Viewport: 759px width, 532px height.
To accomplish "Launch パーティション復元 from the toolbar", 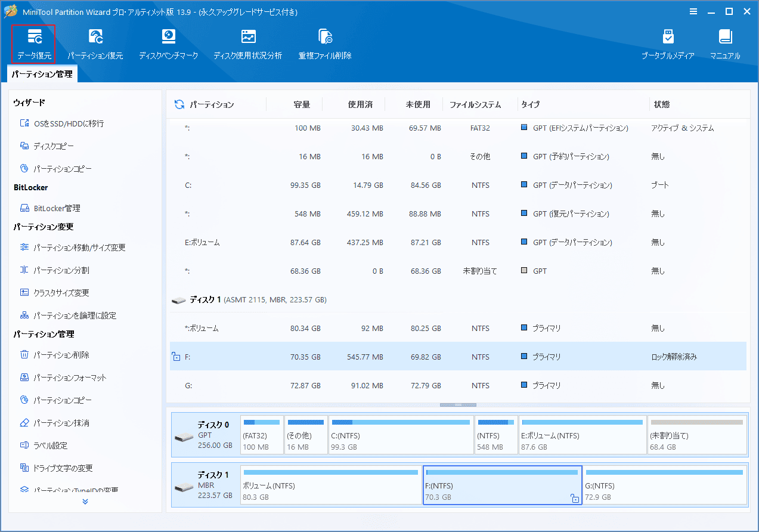I will (x=95, y=44).
